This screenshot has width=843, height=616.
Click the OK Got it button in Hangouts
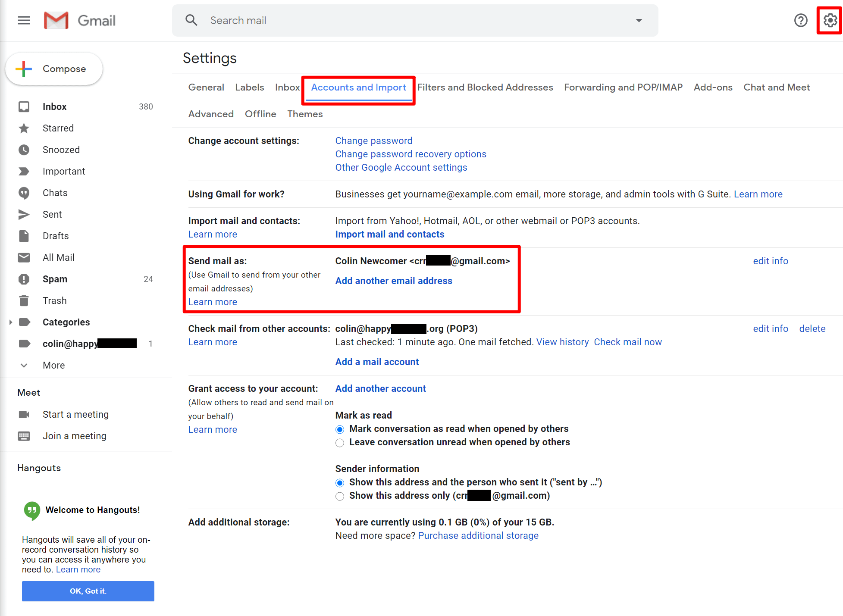[x=87, y=591]
